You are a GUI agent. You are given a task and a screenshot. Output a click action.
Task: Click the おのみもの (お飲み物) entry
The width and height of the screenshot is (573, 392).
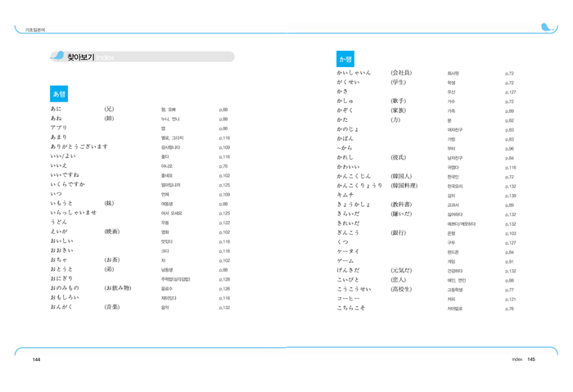point(70,288)
